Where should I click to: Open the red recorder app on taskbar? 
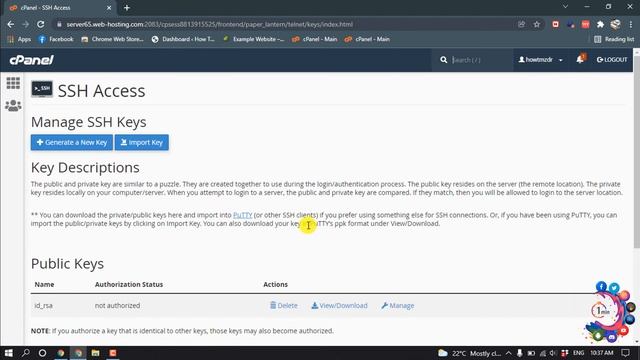tap(113, 353)
